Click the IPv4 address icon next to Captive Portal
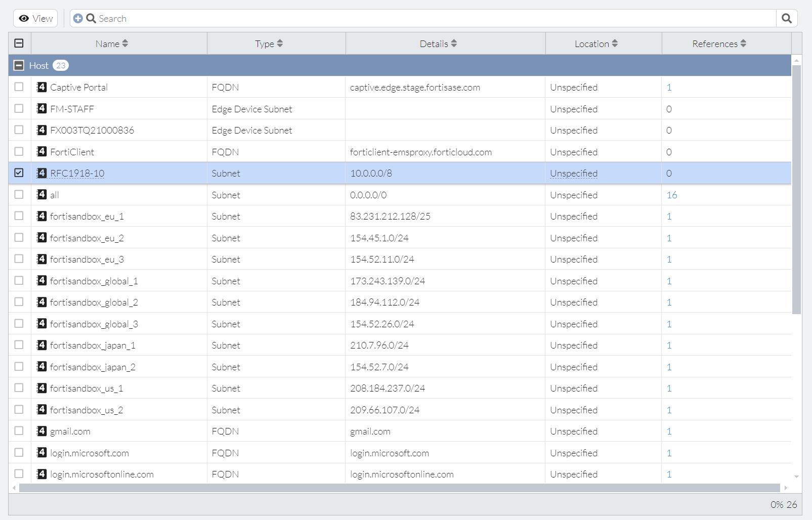Screen dimensions: 812x520 click(41, 86)
